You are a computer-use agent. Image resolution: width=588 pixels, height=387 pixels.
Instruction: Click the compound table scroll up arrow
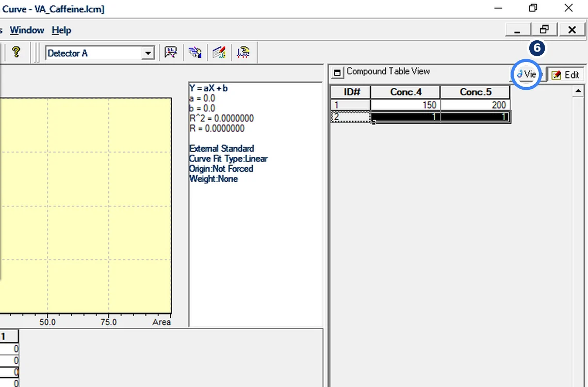[x=578, y=91]
